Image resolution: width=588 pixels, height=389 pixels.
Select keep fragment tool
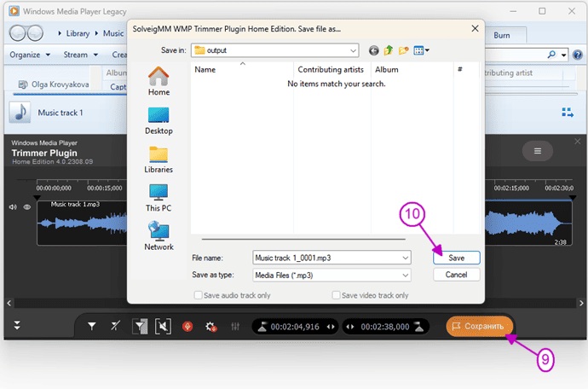[140, 326]
